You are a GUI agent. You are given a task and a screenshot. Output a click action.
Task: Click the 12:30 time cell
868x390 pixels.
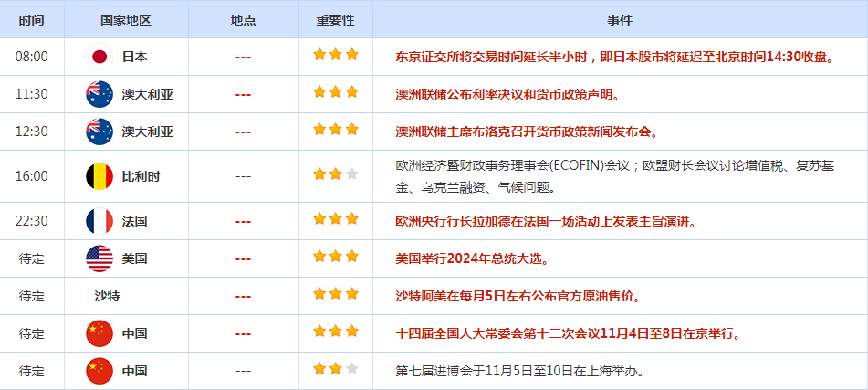click(x=32, y=132)
